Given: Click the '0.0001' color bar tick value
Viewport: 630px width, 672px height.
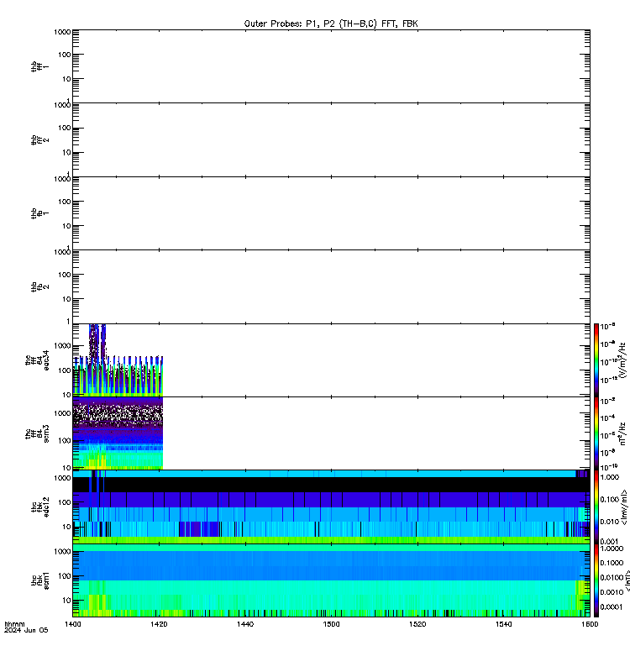Looking at the screenshot, I should (612, 606).
